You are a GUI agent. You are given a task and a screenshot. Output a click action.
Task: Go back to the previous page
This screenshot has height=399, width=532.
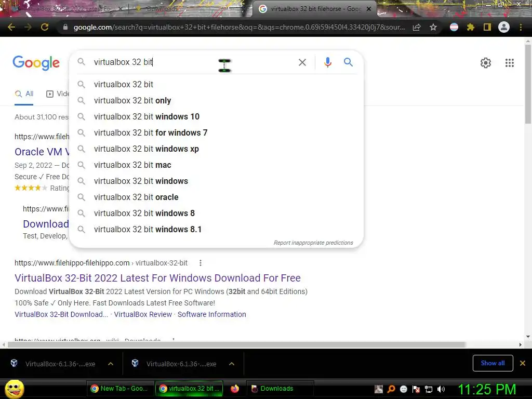11,27
